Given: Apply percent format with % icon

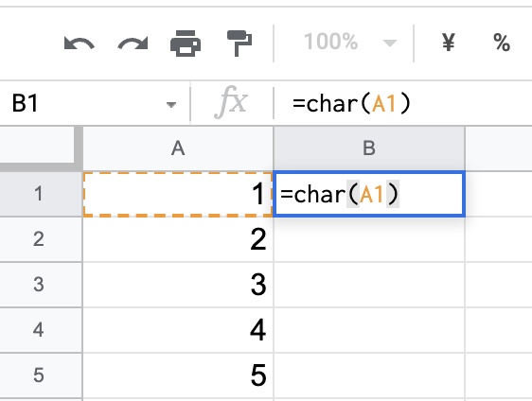Looking at the screenshot, I should 502,43.
